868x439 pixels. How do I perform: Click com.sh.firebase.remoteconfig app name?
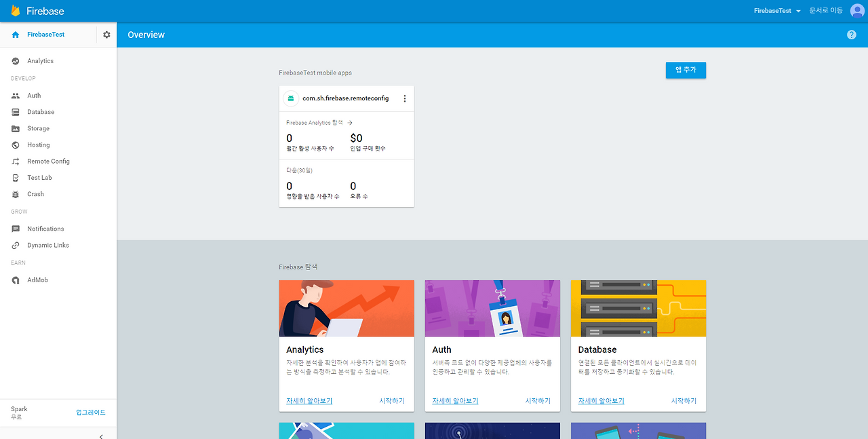tap(346, 98)
